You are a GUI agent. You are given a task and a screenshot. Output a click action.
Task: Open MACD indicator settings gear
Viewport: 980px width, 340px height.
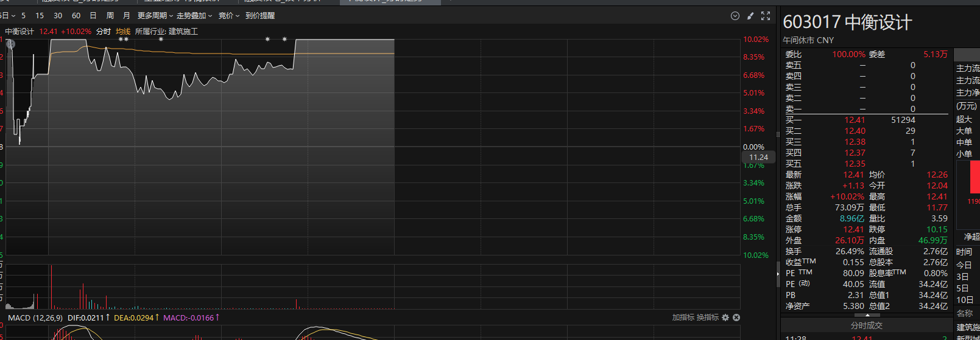click(x=725, y=317)
